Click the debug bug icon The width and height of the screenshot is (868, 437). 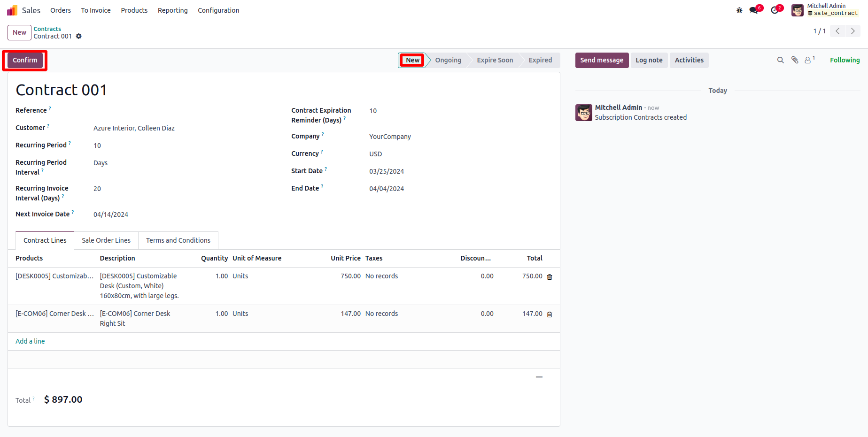click(x=739, y=10)
